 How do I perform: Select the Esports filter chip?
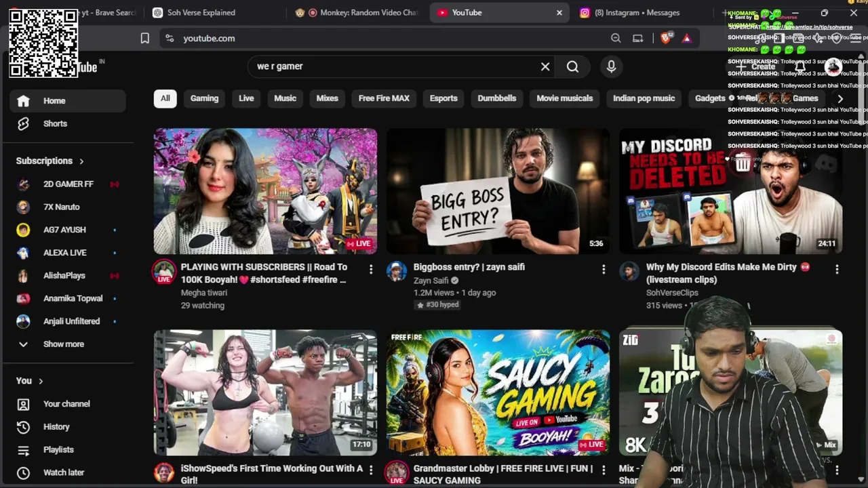point(443,99)
